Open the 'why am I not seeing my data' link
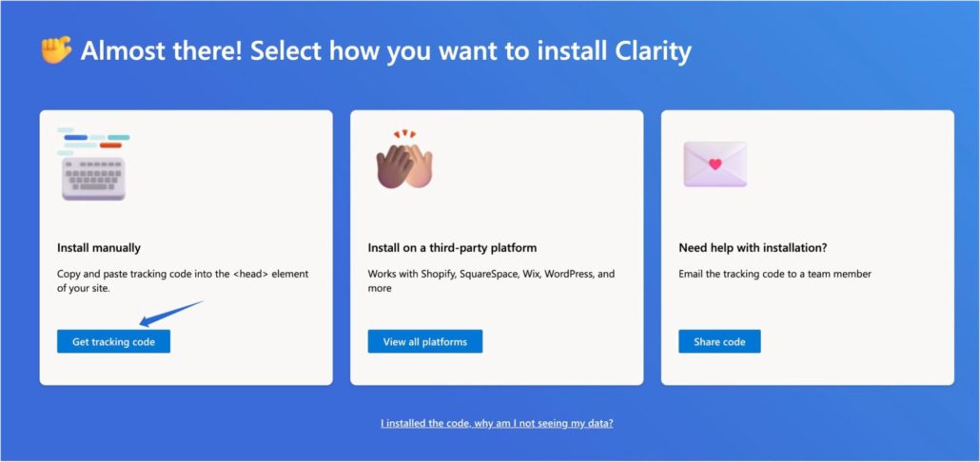 (497, 423)
